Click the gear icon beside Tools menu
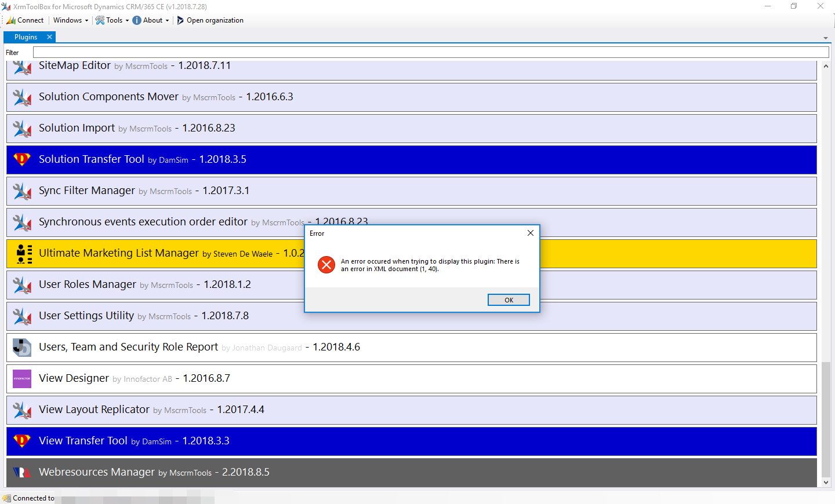Image resolution: width=835 pixels, height=504 pixels. point(100,20)
